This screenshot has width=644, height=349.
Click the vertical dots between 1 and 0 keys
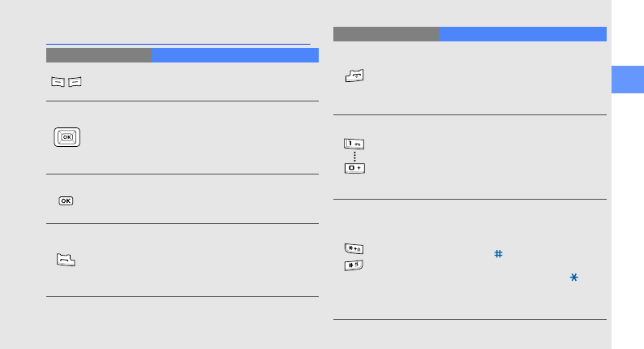[x=354, y=155]
